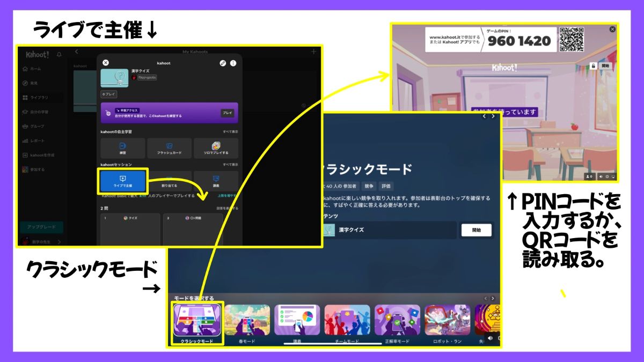Click the notification bell icon

coord(58,54)
